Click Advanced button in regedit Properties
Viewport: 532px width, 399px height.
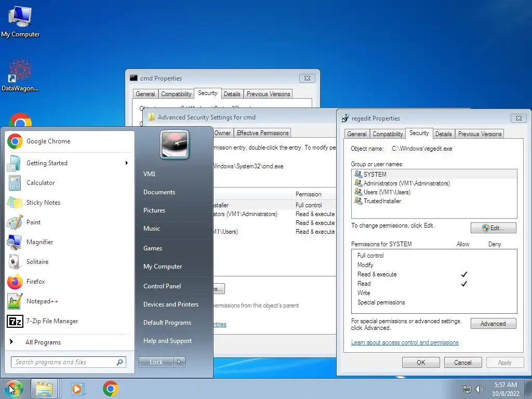point(494,324)
